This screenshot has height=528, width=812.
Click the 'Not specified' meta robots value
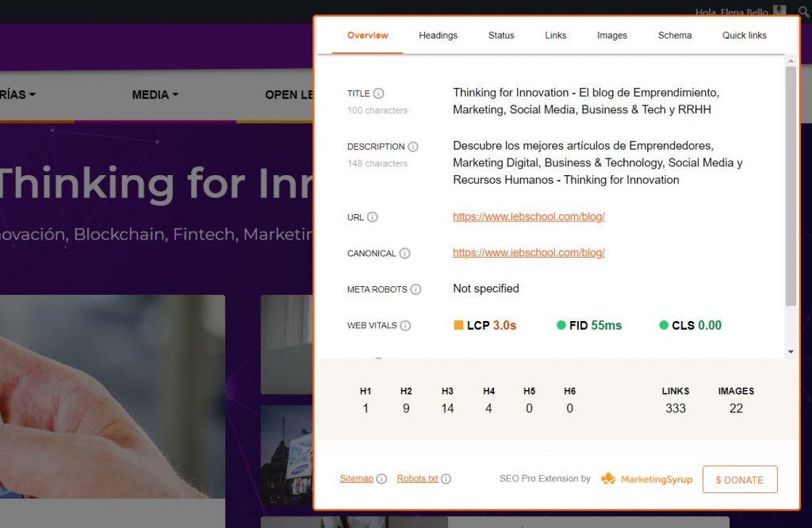click(x=486, y=289)
